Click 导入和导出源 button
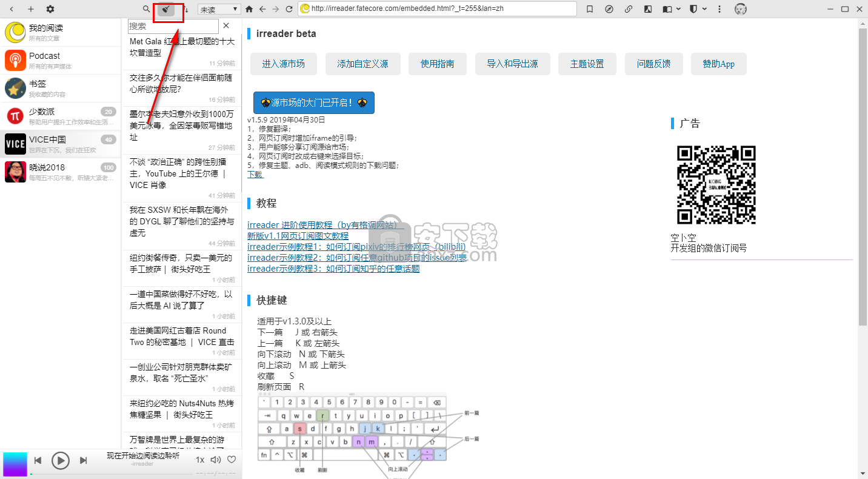 pyautogui.click(x=512, y=64)
